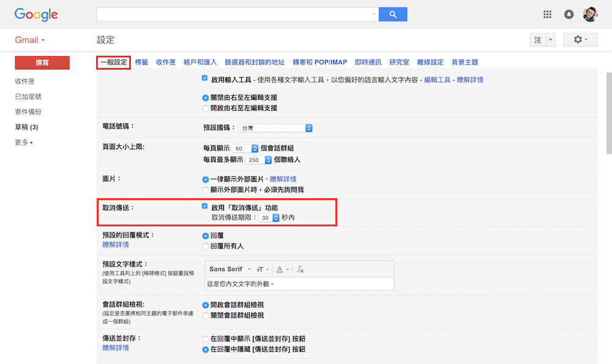Click the Google logo

(35, 14)
